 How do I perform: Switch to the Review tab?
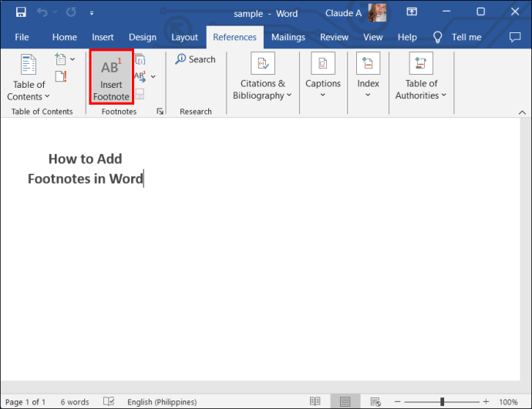pos(334,37)
